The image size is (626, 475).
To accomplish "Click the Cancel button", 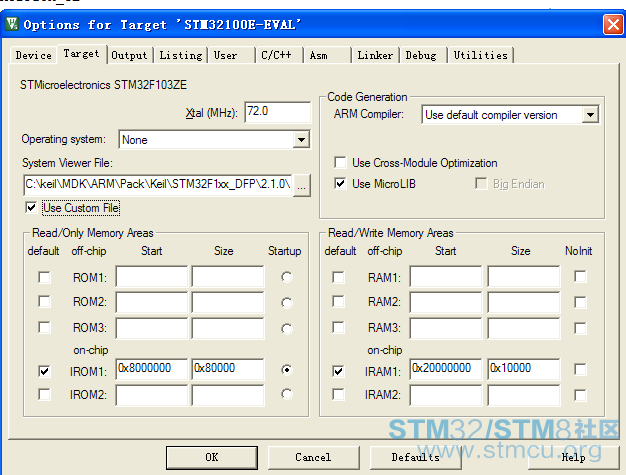I will tap(313, 457).
